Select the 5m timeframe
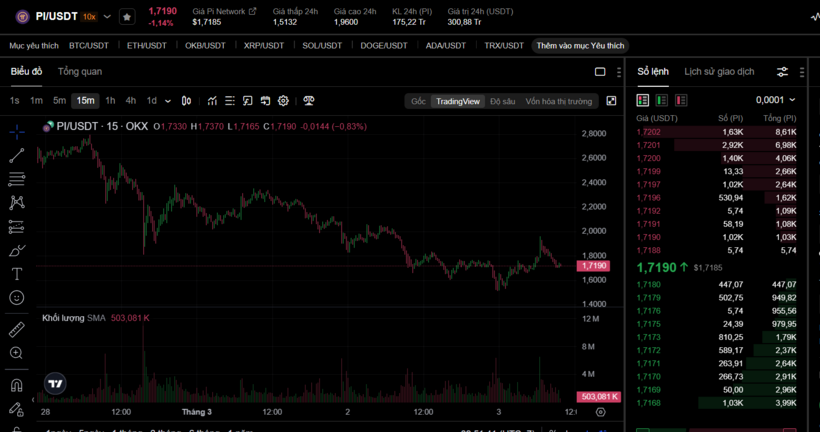The image size is (820, 432). [59, 100]
